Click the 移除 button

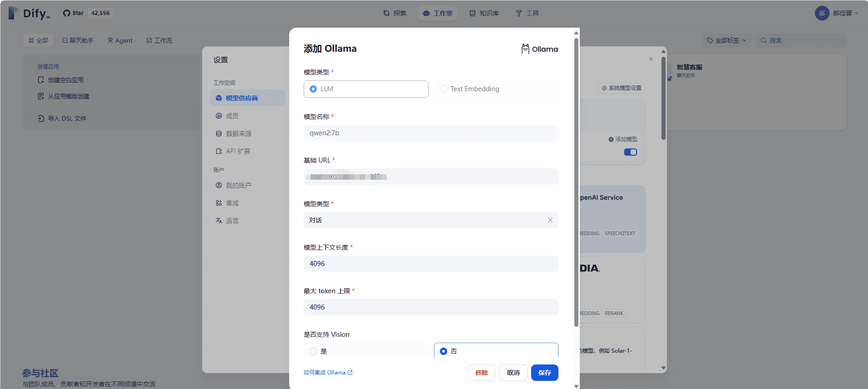(482, 373)
